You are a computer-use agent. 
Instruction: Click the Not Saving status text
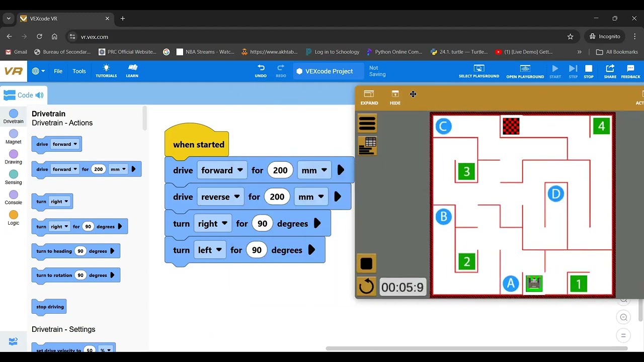coord(377,71)
